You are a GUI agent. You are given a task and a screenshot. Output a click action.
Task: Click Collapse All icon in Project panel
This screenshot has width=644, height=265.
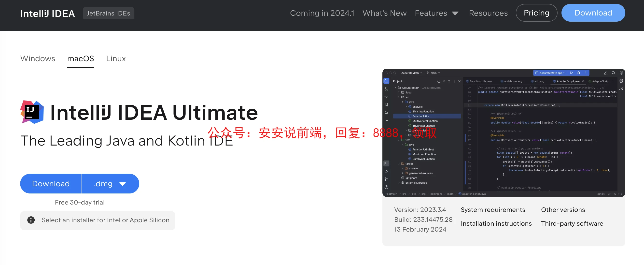point(449,81)
